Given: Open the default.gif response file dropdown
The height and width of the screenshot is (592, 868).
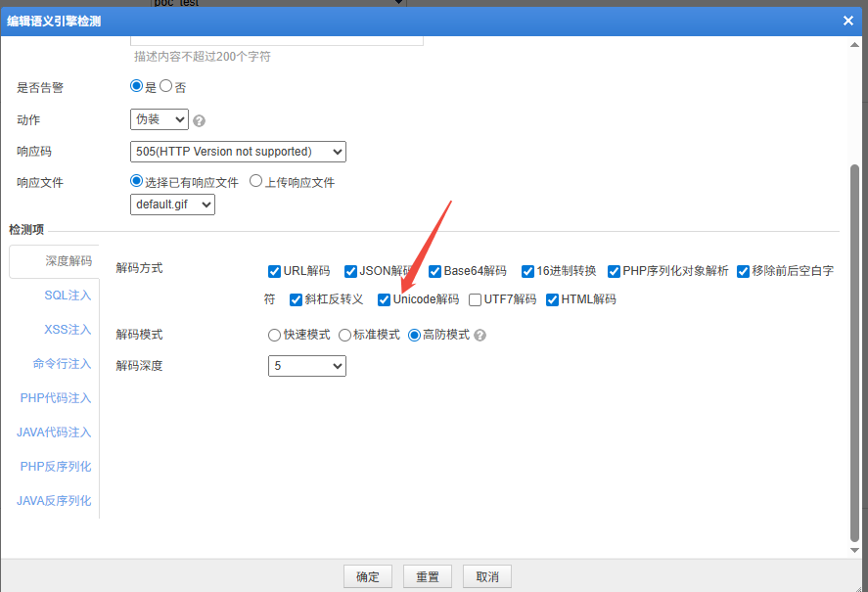Looking at the screenshot, I should coord(172,205).
